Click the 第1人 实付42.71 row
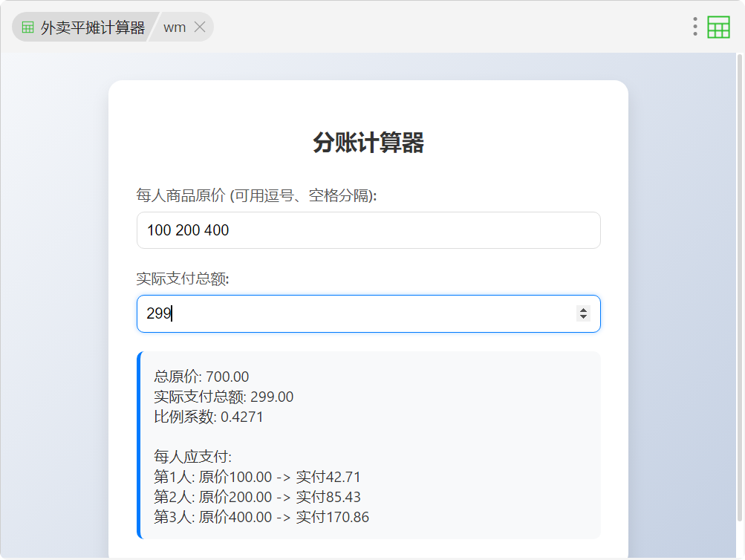Screen dimensions: 745x560 pos(258,476)
